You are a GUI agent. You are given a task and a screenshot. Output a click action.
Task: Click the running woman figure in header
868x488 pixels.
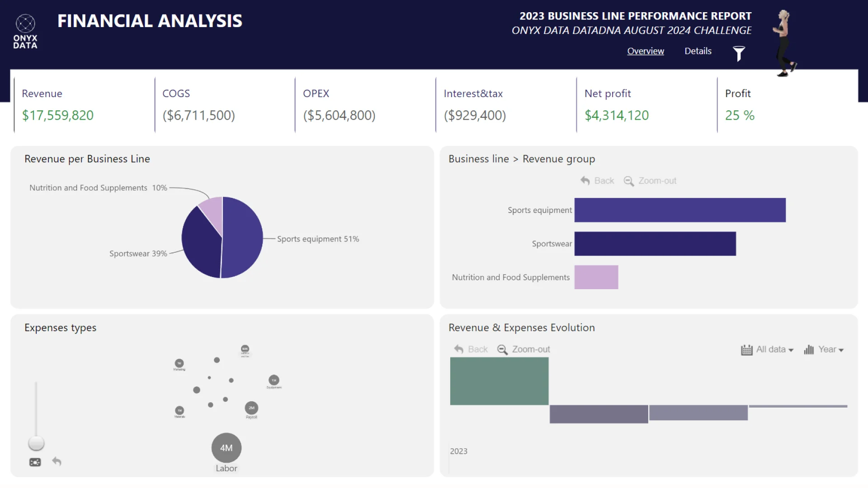tap(784, 43)
